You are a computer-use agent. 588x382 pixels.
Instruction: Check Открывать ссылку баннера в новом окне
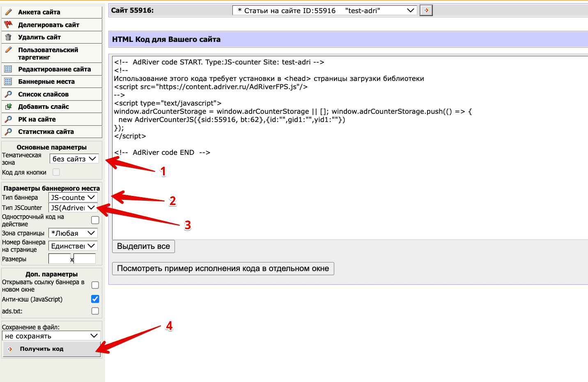(x=95, y=285)
